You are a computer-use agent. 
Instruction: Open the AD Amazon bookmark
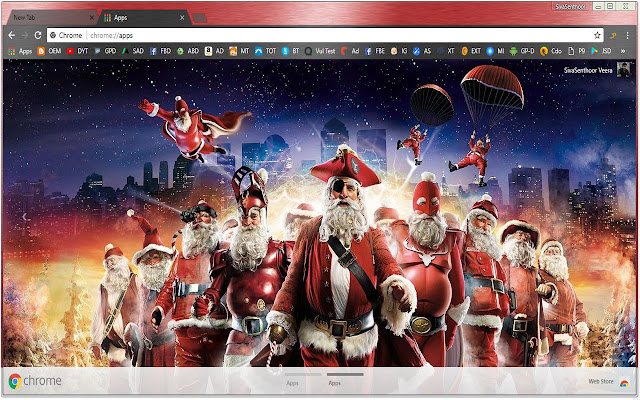tap(214, 51)
